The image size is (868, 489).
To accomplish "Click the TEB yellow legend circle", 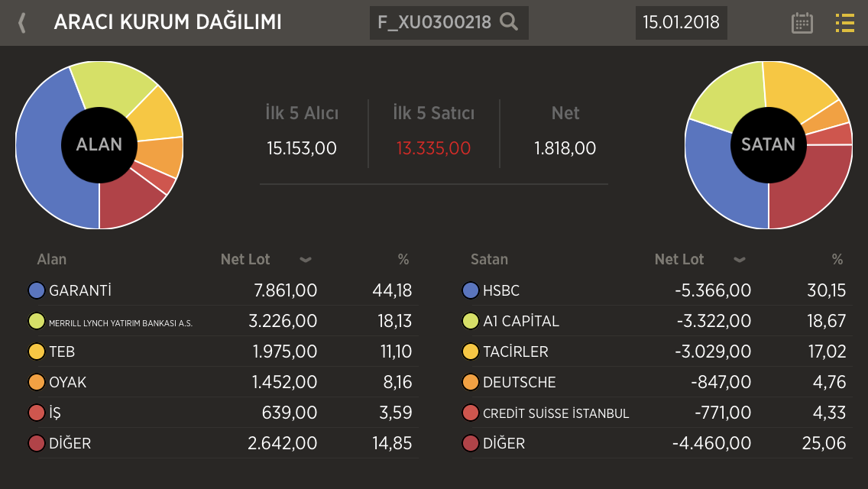I will (37, 351).
